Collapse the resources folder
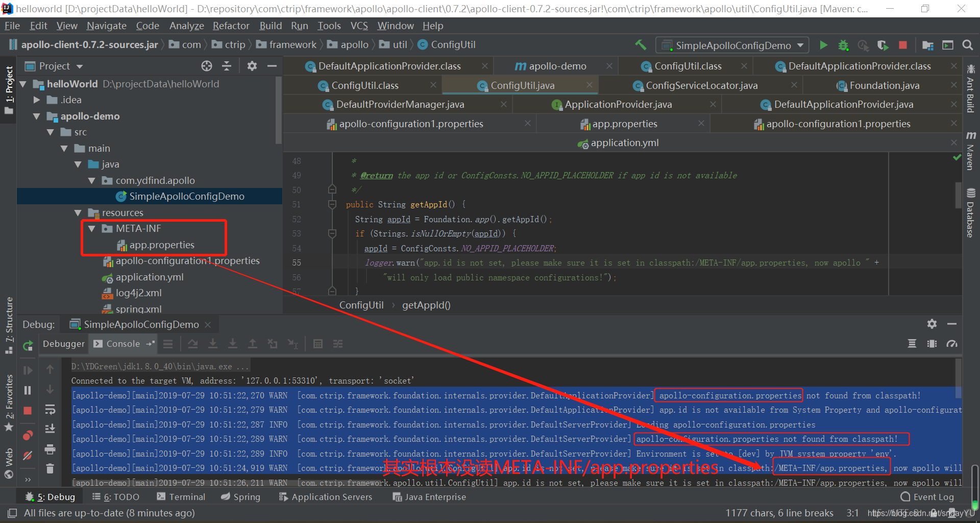Viewport: 980px width, 523px height. pos(78,212)
